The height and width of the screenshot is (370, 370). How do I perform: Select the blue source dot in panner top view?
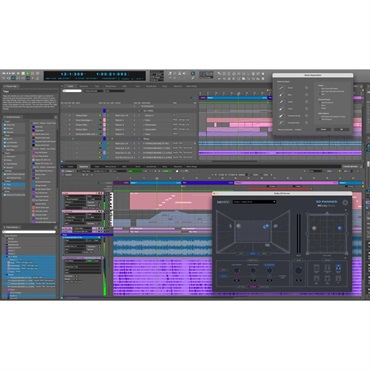click(340, 228)
